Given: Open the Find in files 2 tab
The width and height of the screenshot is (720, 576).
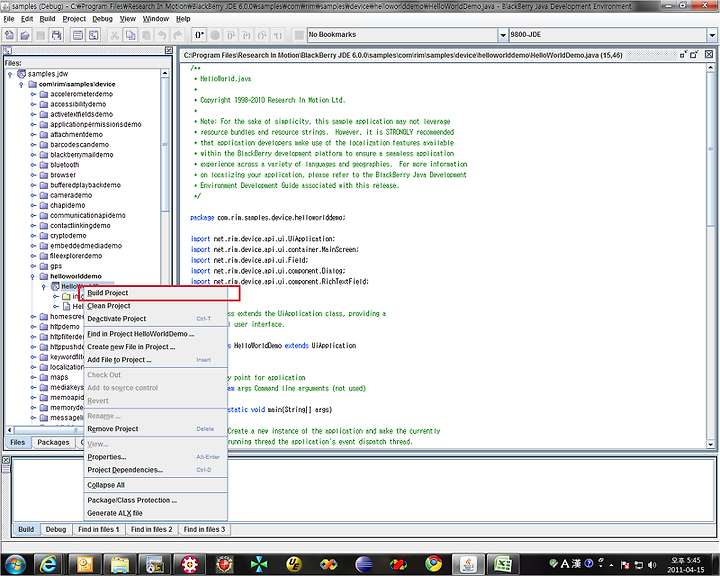Looking at the screenshot, I should coord(151,529).
